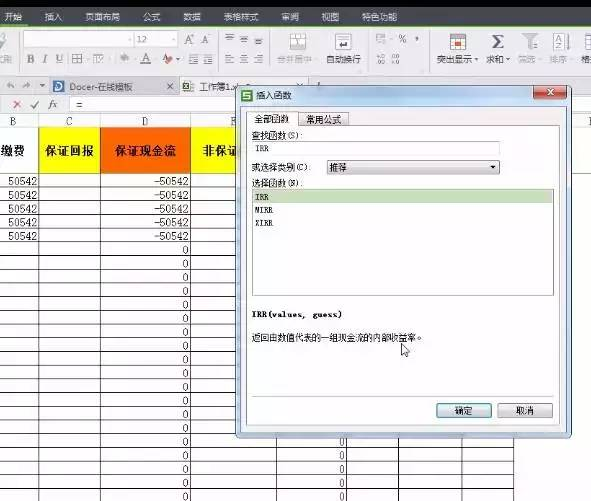Viewport: 591px width, 501px height.
Task: Click the thousands separator comma icon
Action: point(417,38)
